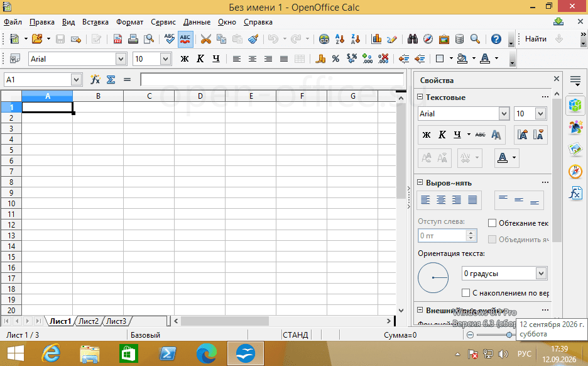Toggle bold in the formatting toolbar
The height and width of the screenshot is (366, 588).
point(185,58)
